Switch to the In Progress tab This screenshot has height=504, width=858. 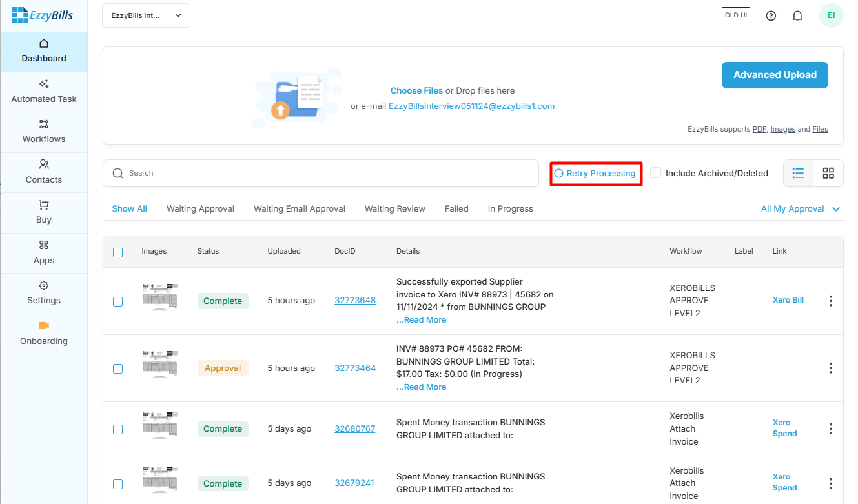511,209
